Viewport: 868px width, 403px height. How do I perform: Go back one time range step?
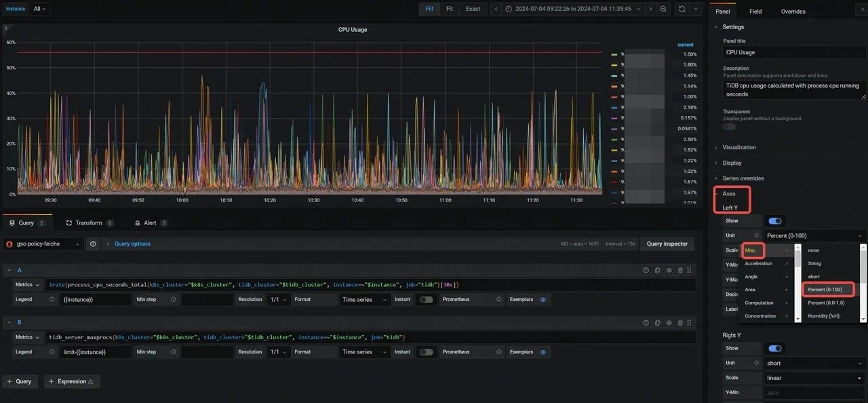[496, 9]
